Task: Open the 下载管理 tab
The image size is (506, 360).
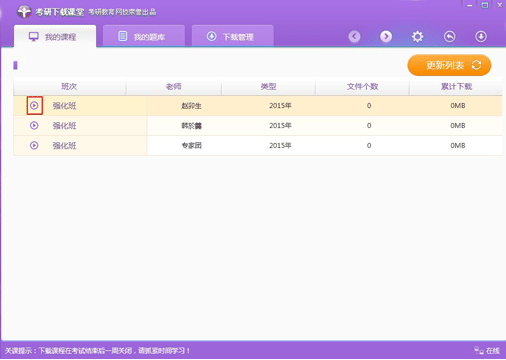Action: tap(233, 36)
